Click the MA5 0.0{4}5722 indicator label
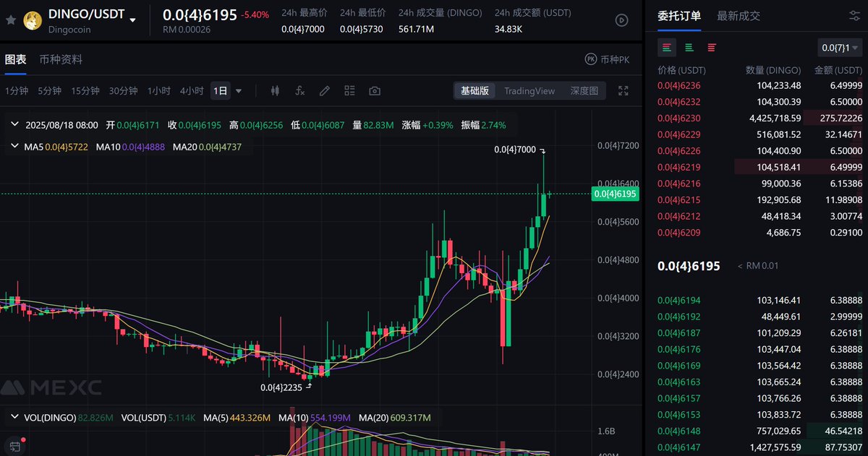This screenshot has height=456, width=868. coord(56,146)
